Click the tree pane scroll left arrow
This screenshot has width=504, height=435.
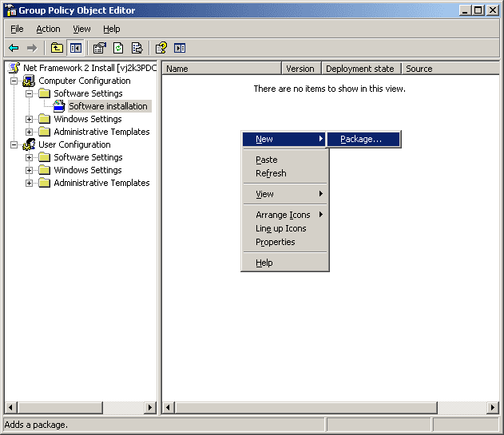point(11,408)
